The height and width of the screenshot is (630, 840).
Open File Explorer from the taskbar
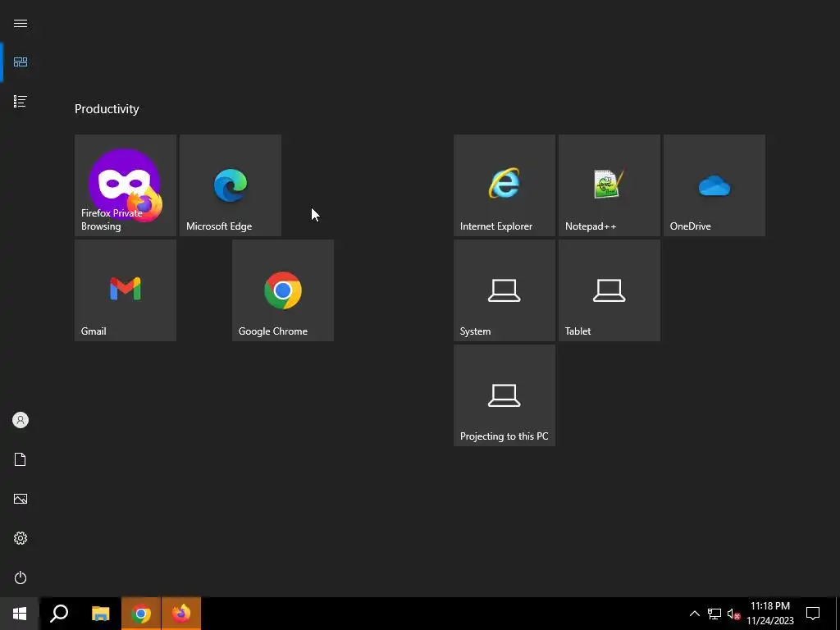pos(100,614)
